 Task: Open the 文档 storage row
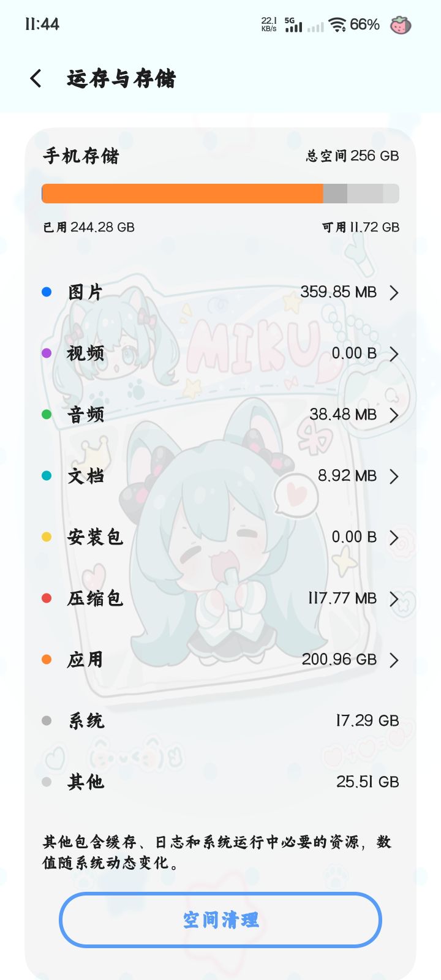[x=221, y=476]
